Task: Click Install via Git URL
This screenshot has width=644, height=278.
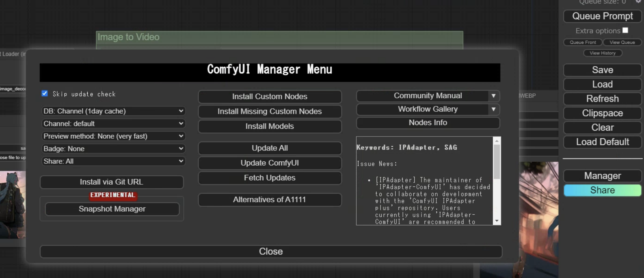Action: point(112,182)
